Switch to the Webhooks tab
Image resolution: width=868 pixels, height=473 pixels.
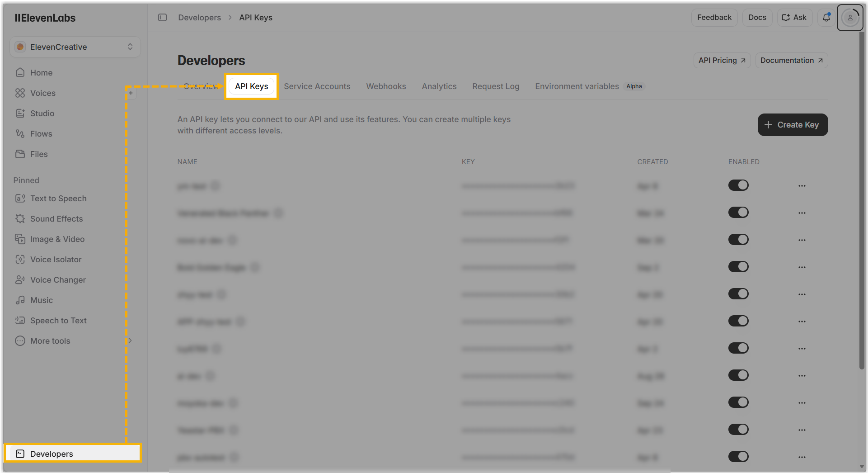386,86
